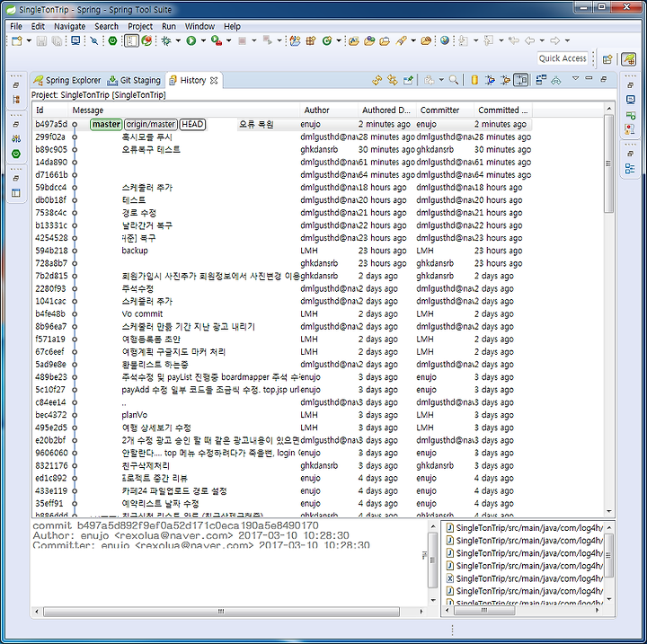Toggle Show All Branches and Tags
647x644 pixels.
(490, 81)
